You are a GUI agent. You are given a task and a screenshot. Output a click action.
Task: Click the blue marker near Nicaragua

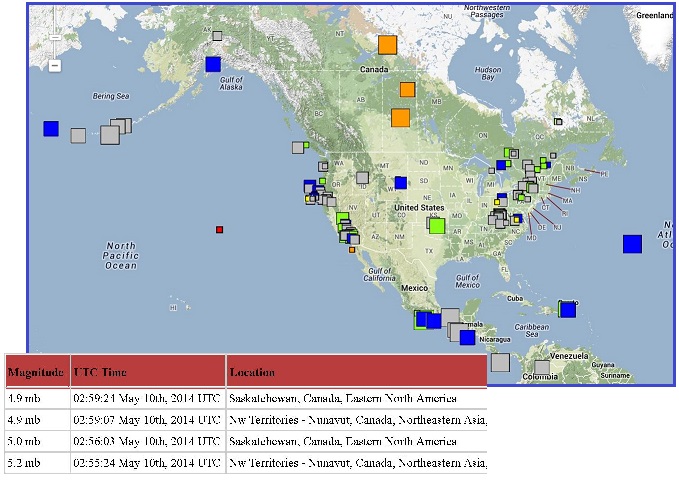pos(467,337)
